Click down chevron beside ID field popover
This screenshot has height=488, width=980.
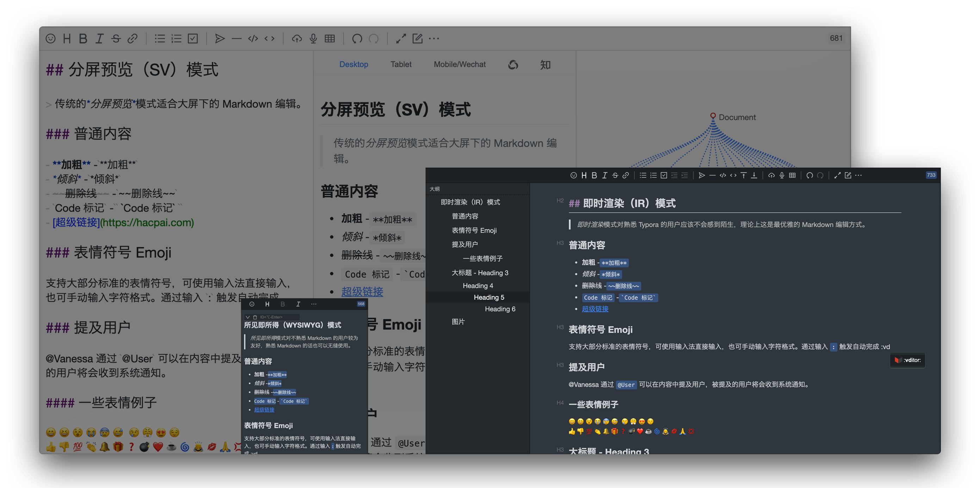pyautogui.click(x=248, y=317)
